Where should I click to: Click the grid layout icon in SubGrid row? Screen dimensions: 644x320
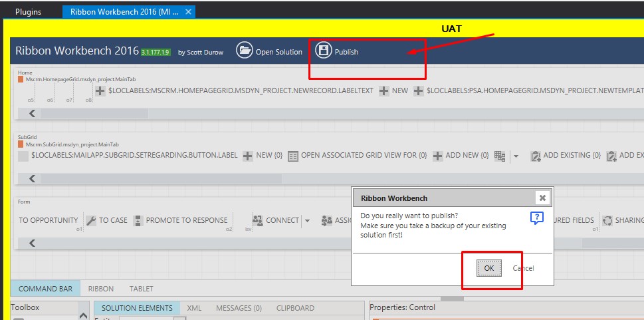500,156
